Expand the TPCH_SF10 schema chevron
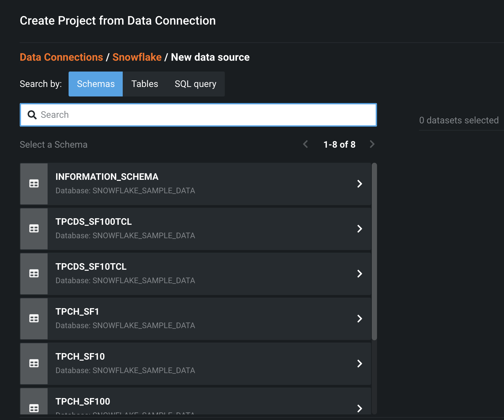 (x=360, y=364)
